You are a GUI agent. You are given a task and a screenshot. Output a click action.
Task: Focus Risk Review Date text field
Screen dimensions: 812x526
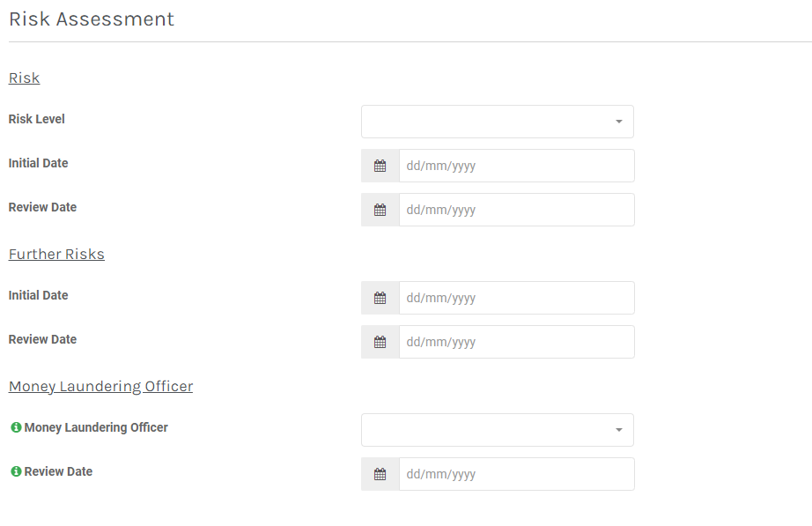pos(517,210)
